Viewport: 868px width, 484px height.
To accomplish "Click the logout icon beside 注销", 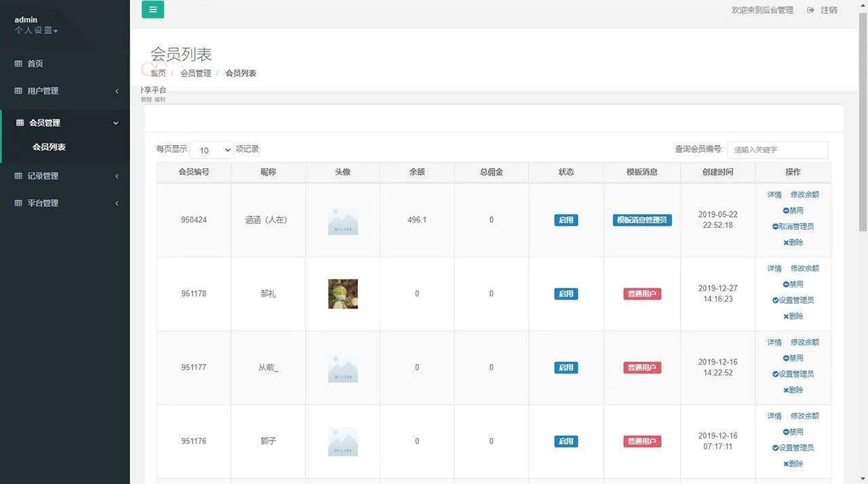I will point(811,9).
